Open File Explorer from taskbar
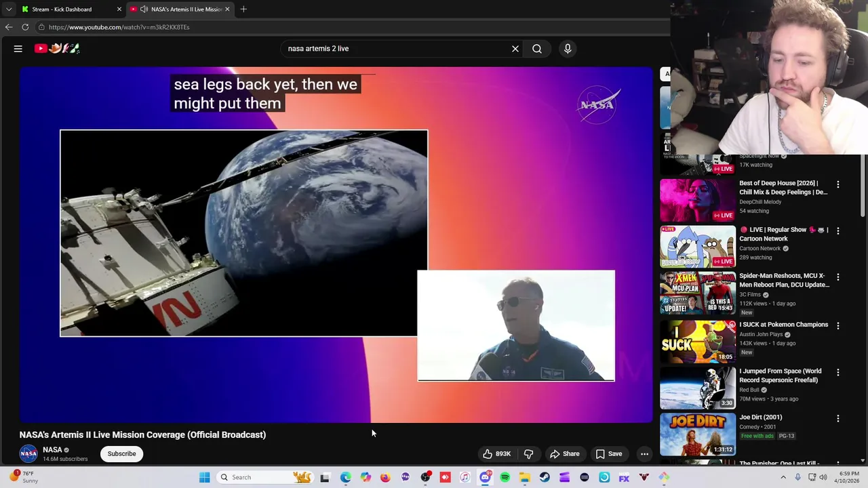Viewport: 868px width, 488px height. click(525, 478)
